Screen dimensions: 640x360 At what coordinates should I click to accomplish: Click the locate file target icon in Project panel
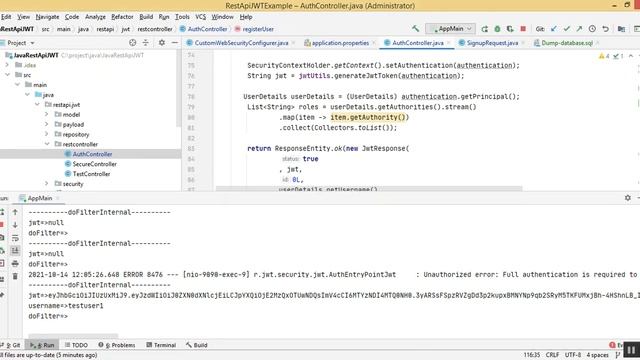coord(133,42)
